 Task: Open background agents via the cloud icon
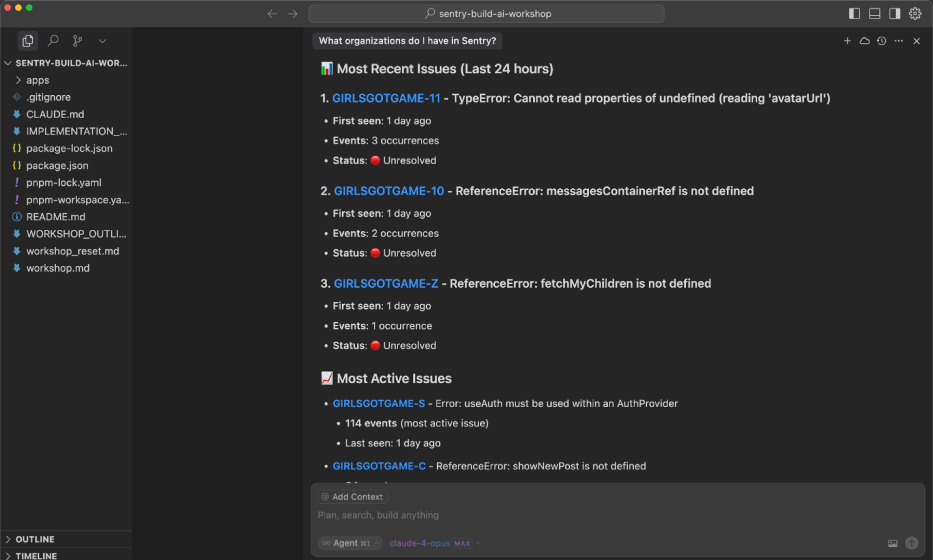pyautogui.click(x=864, y=40)
